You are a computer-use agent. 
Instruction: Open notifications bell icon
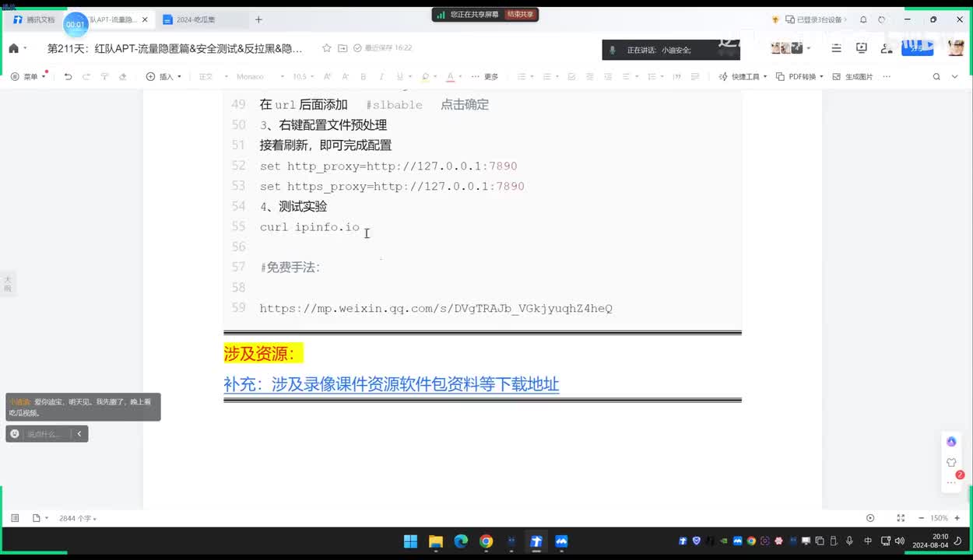(863, 19)
